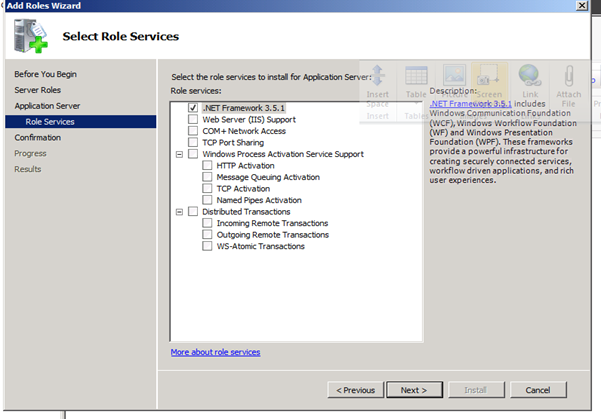This screenshot has width=601, height=419.
Task: Select the Server Roles step
Action: click(38, 90)
